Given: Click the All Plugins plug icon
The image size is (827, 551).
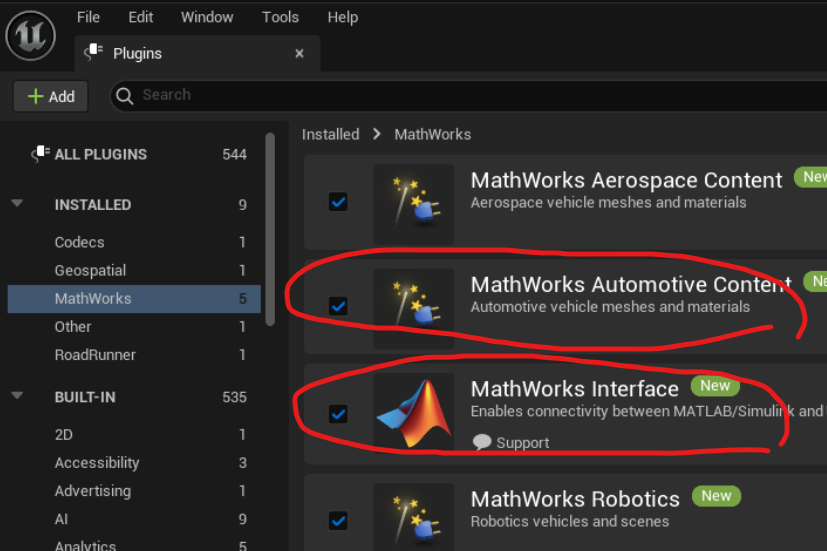Looking at the screenshot, I should click(x=41, y=154).
